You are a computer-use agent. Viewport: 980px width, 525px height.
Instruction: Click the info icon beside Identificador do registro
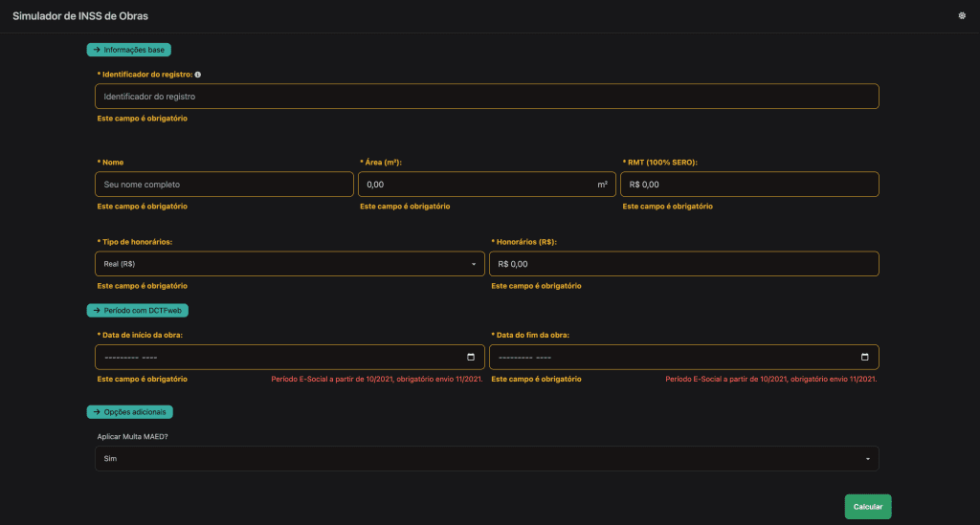click(x=198, y=75)
